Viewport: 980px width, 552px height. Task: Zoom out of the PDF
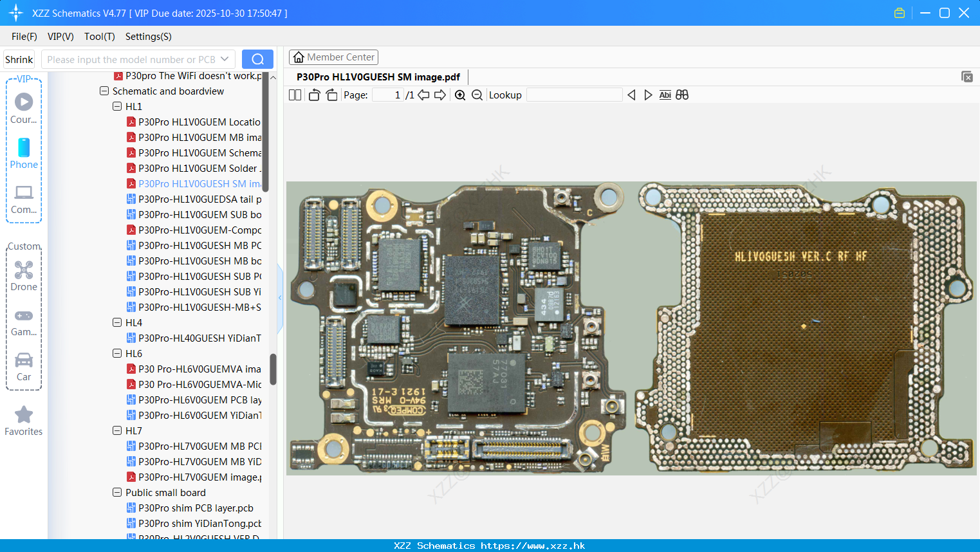[x=477, y=95]
